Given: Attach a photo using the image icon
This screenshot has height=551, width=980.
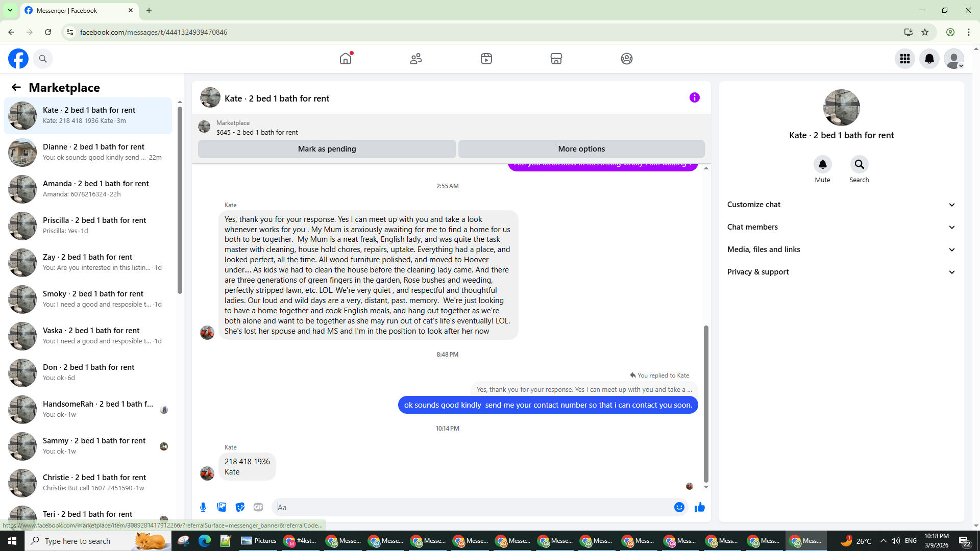Looking at the screenshot, I should (222, 507).
